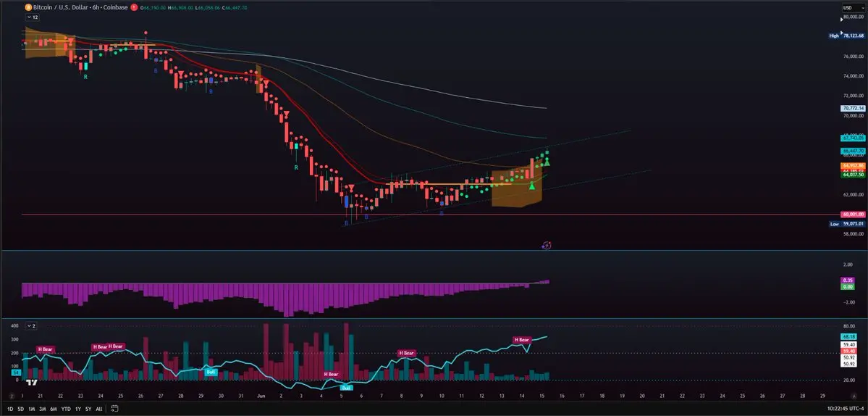This screenshot has height=416, width=868.
Task: Expand the collapsed 12 indicators legend
Action: (32, 17)
